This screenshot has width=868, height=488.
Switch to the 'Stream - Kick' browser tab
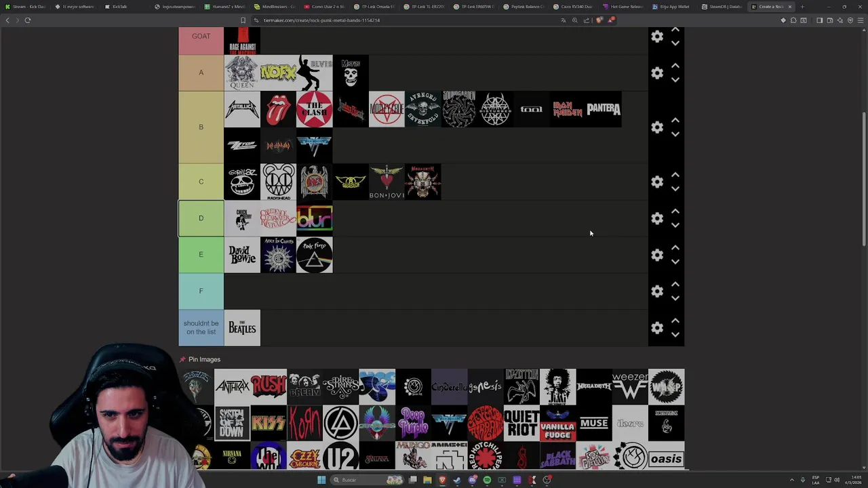point(26,7)
